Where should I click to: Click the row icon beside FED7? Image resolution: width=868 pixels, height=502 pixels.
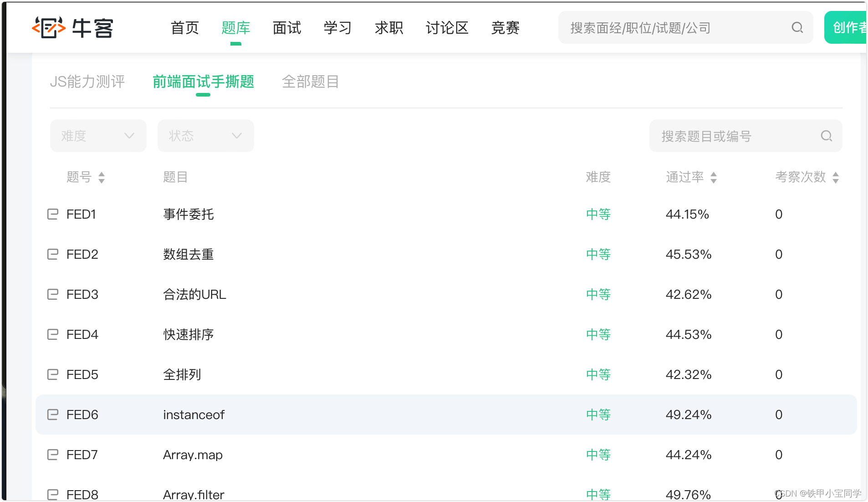pyautogui.click(x=53, y=455)
